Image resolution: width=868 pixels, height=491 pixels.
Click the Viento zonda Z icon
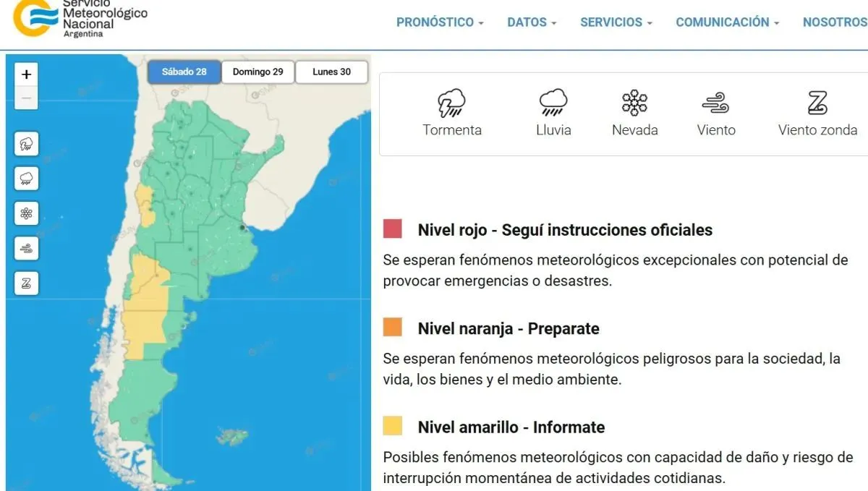tap(817, 103)
